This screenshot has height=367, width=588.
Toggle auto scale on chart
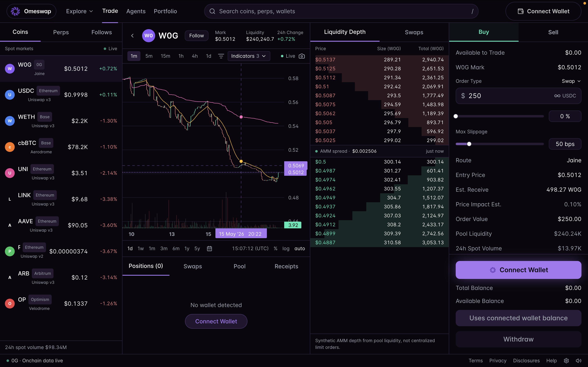300,248
